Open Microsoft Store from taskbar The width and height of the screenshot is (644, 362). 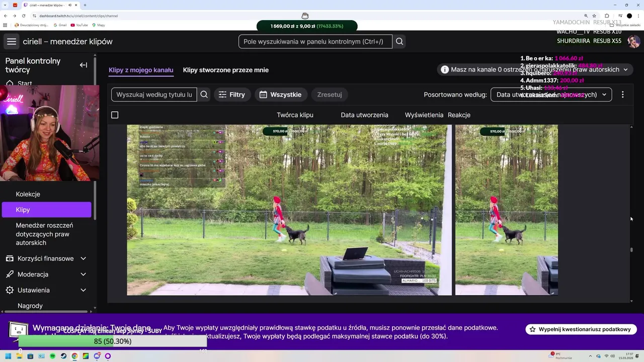click(x=30, y=356)
